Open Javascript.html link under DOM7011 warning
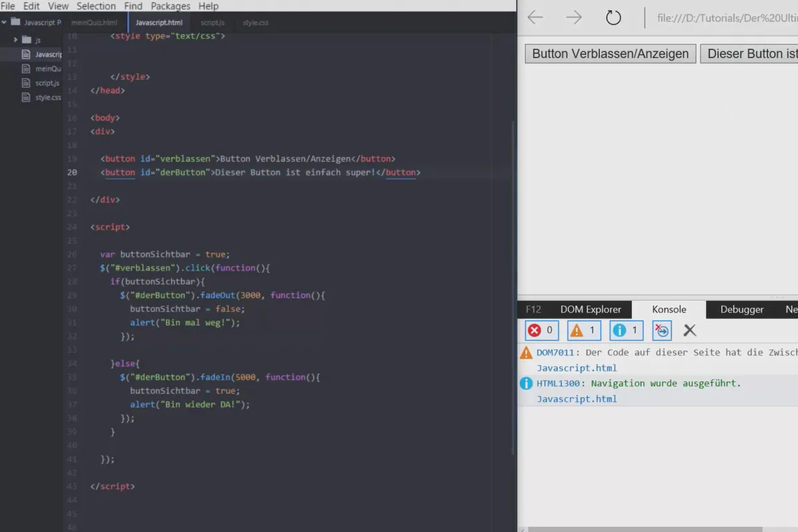Image resolution: width=798 pixels, height=532 pixels. pyautogui.click(x=577, y=368)
